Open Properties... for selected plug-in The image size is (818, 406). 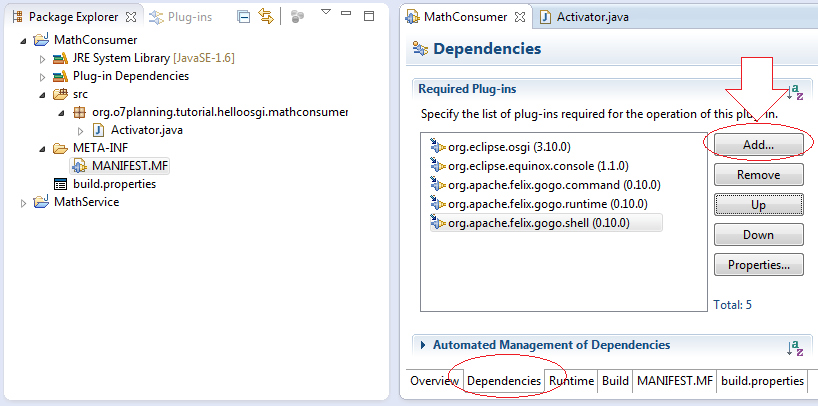[759, 265]
